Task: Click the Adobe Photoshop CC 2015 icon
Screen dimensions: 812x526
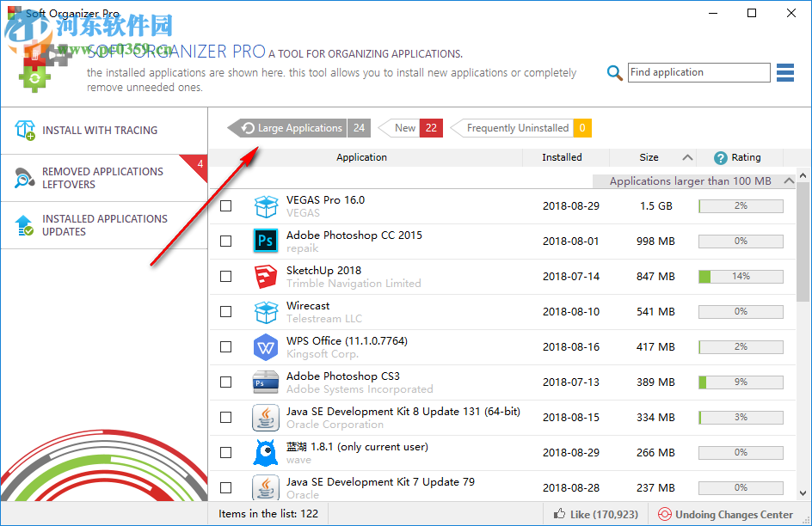Action: [x=266, y=241]
